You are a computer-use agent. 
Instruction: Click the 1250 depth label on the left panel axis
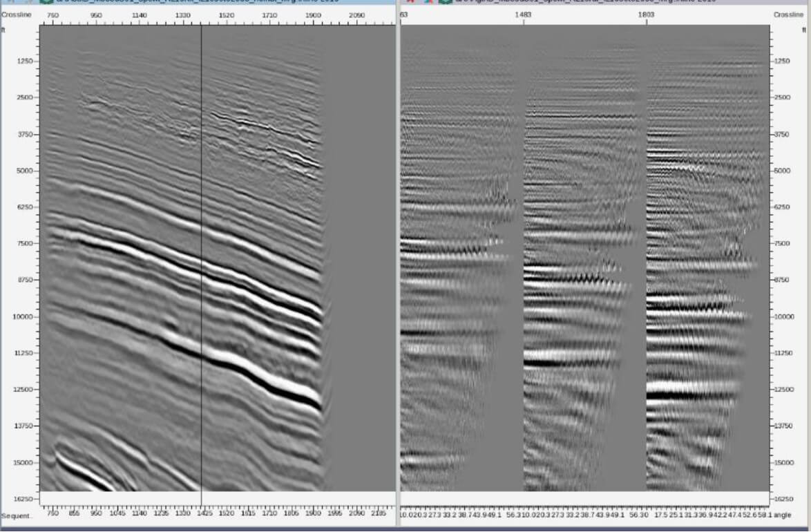pyautogui.click(x=25, y=61)
